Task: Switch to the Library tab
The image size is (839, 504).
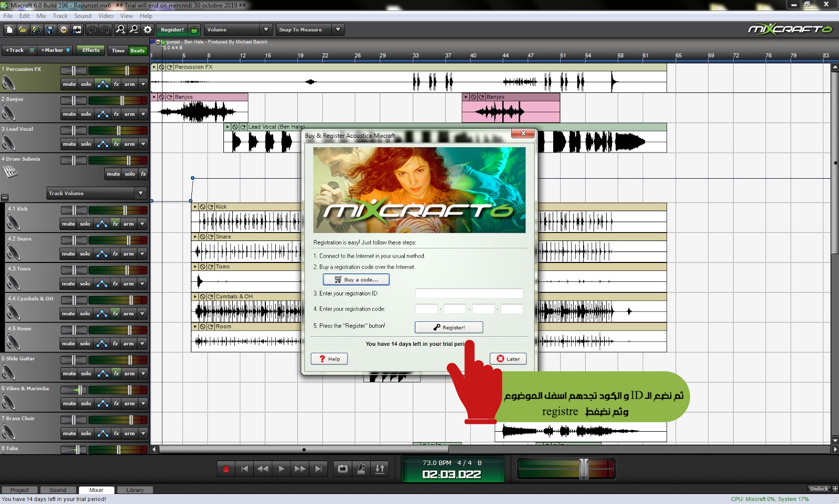Action: pos(135,490)
